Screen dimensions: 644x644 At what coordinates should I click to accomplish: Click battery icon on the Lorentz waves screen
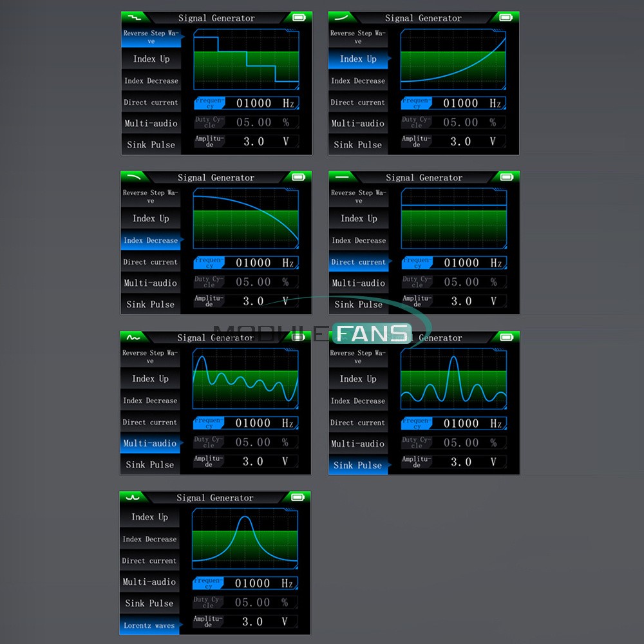[297, 497]
